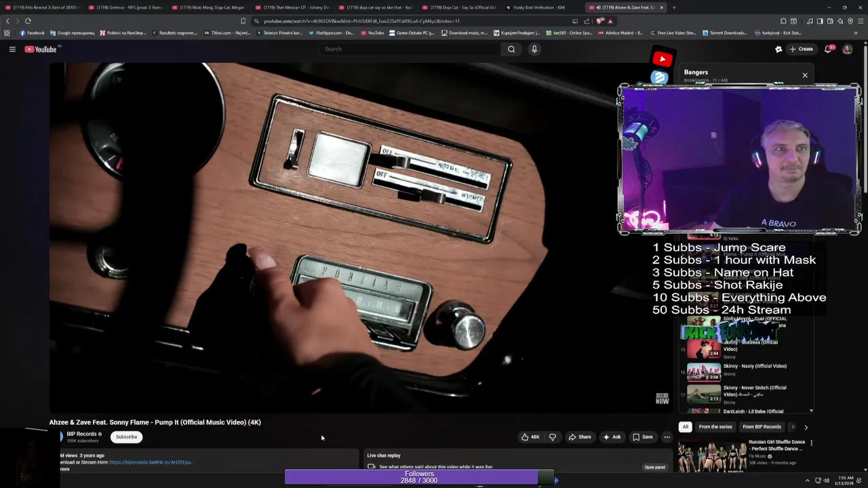The width and height of the screenshot is (868, 488).
Task: Click the video title Pump It text
Action: [155, 422]
